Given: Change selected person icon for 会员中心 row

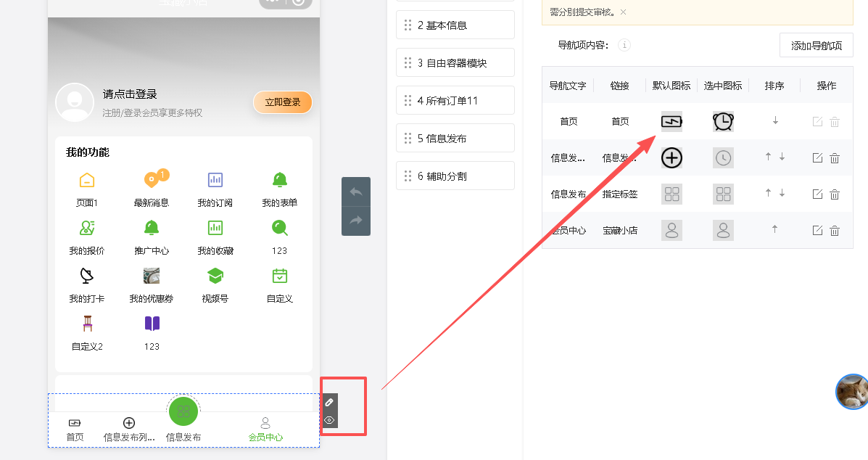Looking at the screenshot, I should 723,230.
